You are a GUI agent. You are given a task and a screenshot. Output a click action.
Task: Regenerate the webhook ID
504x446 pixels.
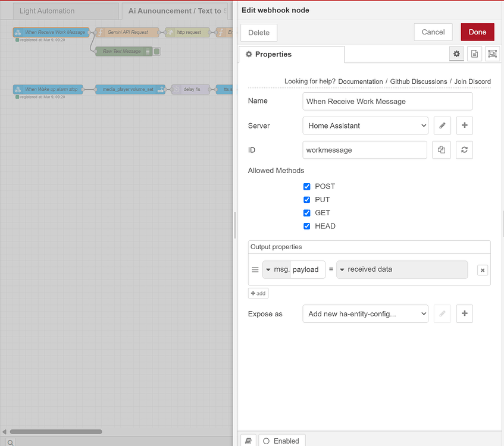click(465, 150)
